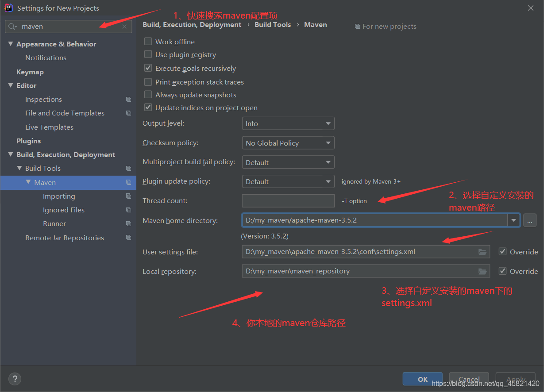The height and width of the screenshot is (392, 544).
Task: Click the IntelliJ logo in title bar
Action: pyautogui.click(x=8, y=8)
